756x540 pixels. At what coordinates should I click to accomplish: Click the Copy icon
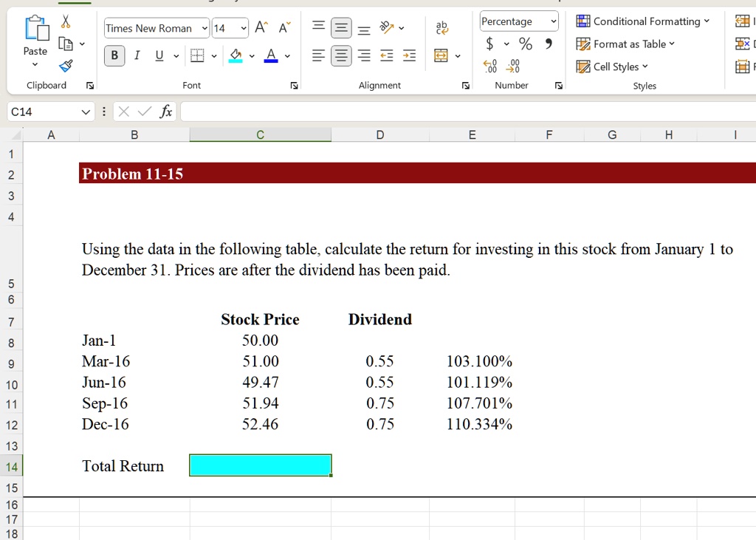[65, 44]
